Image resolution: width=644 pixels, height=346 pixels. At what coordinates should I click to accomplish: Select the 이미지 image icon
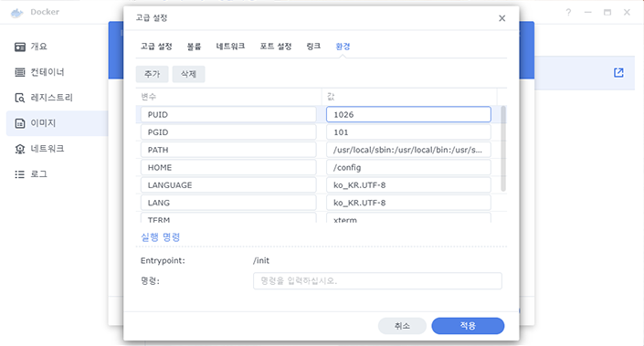pyautogui.click(x=20, y=123)
